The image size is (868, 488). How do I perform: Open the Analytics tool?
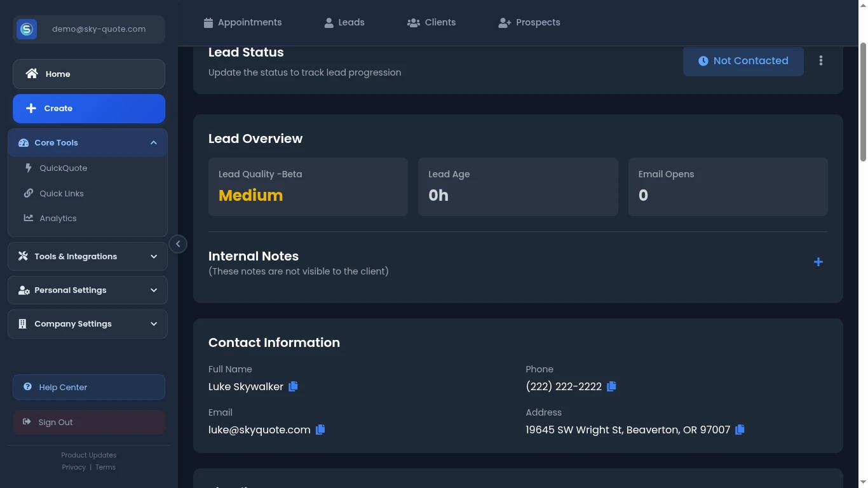pyautogui.click(x=58, y=218)
